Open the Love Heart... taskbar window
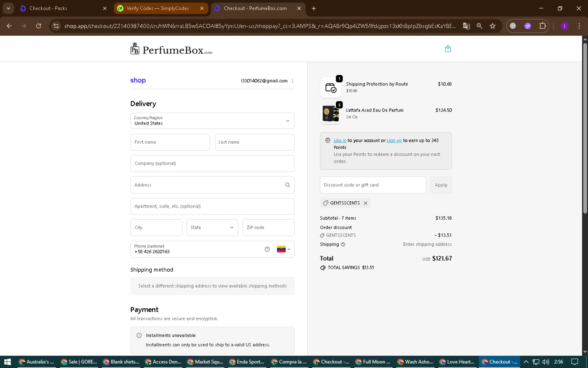The image size is (588, 368). [457, 362]
